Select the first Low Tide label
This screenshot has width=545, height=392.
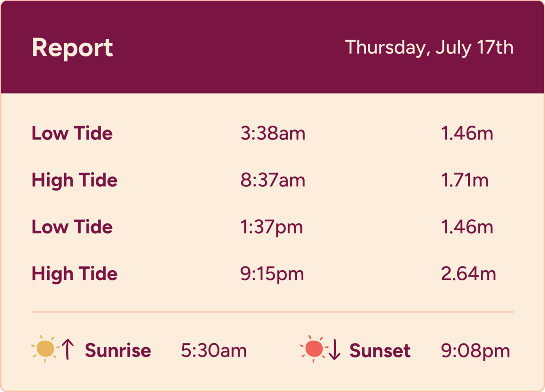point(72,133)
